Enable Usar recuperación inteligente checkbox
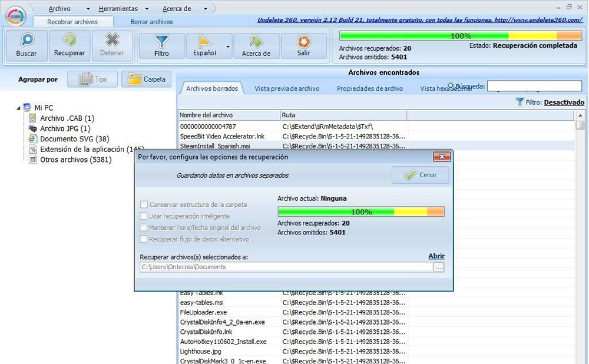The height and width of the screenshot is (364, 589). click(x=144, y=216)
